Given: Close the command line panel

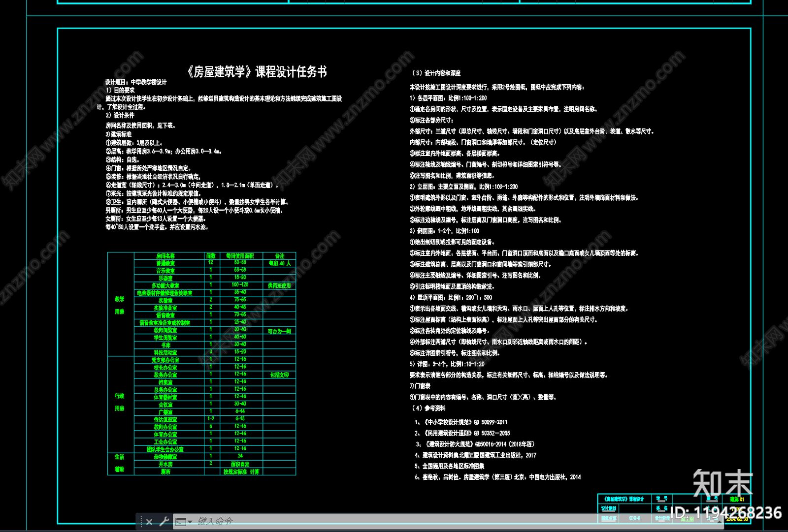Looking at the screenshot, I should (x=149, y=522).
